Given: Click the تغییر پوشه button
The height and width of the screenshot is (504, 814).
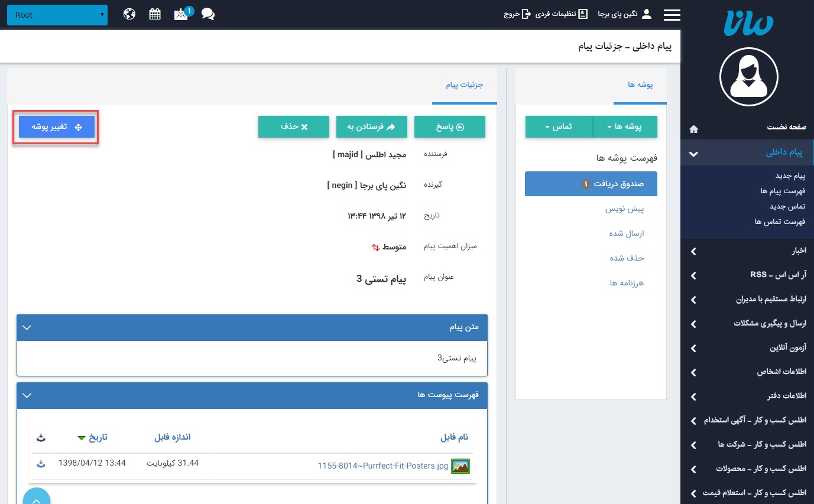Looking at the screenshot, I should tap(56, 126).
